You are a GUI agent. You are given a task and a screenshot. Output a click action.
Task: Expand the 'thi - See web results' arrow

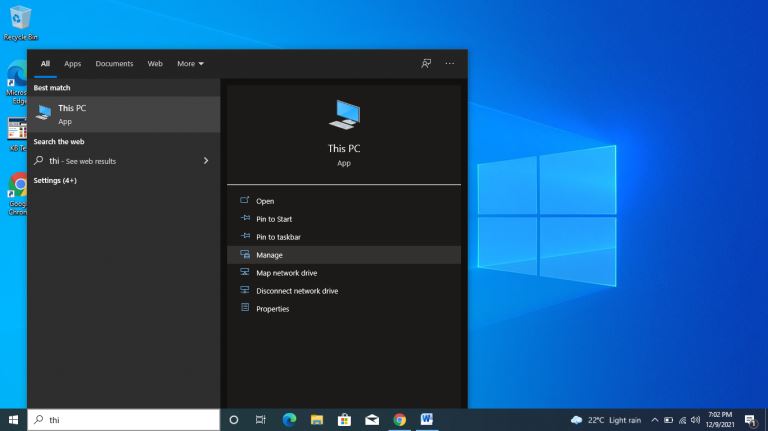pyautogui.click(x=206, y=161)
